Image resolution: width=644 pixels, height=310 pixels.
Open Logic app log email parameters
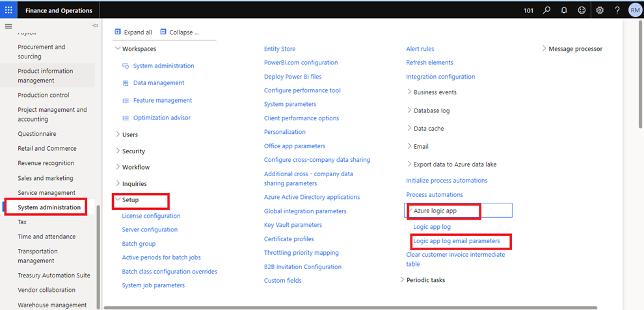point(457,240)
